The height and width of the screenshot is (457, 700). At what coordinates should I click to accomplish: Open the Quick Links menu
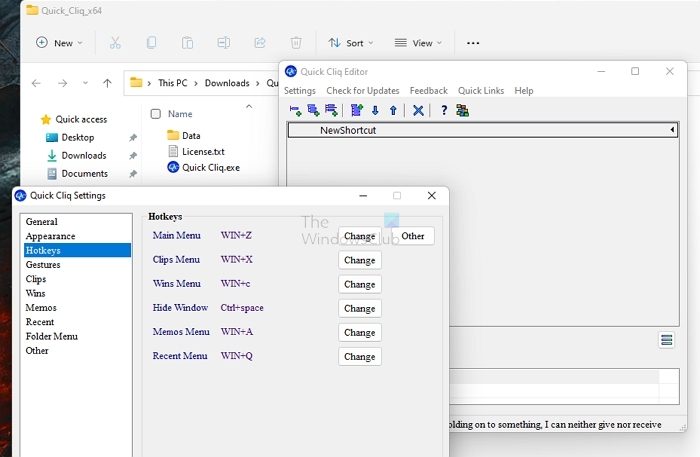(x=481, y=91)
